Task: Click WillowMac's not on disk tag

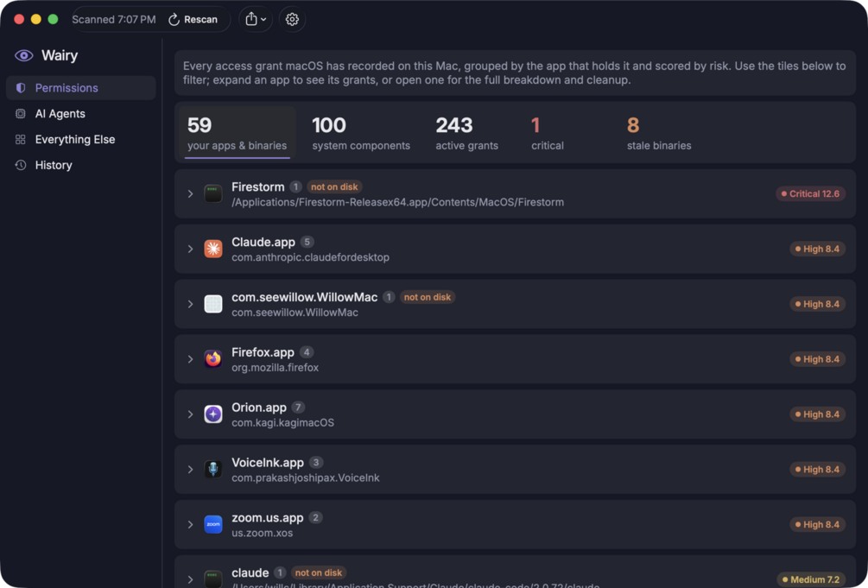Action: [428, 297]
